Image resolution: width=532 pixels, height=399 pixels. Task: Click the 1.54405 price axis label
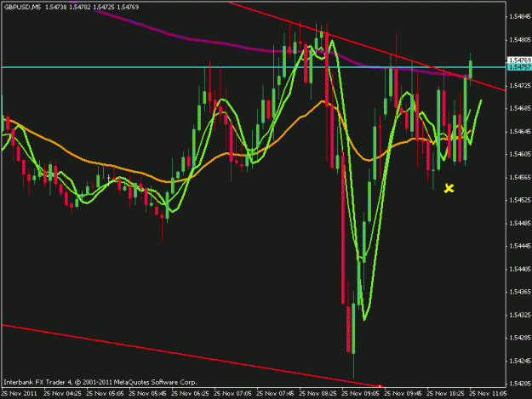[x=520, y=269]
